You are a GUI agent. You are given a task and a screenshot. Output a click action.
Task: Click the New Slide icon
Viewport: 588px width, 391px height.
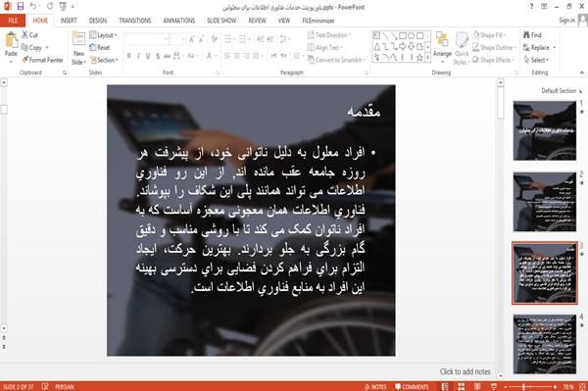tap(78, 39)
